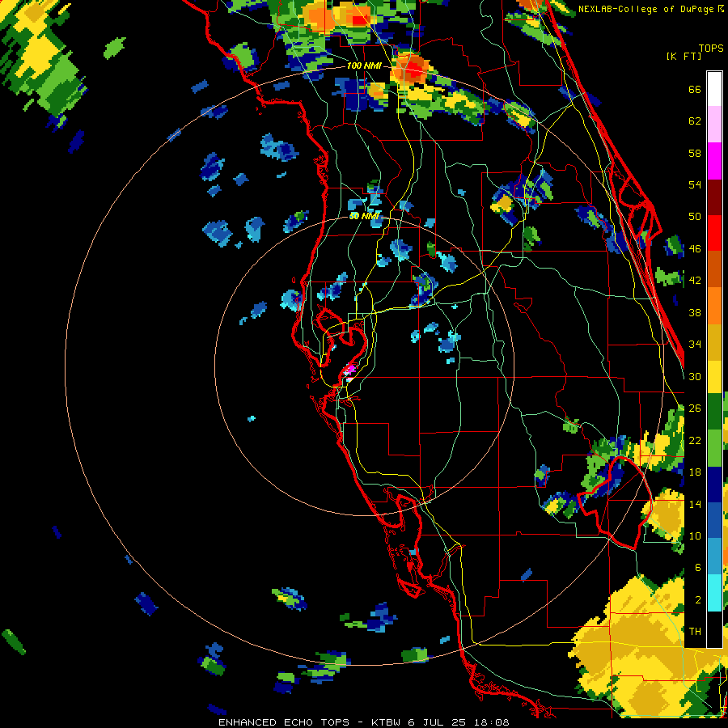Select the magenta legend swatch
728x728 pixels.
(x=714, y=161)
